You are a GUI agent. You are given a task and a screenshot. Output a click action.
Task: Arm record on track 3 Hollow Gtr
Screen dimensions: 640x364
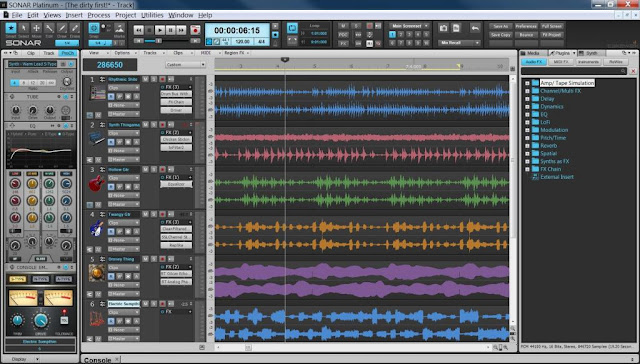[162, 169]
